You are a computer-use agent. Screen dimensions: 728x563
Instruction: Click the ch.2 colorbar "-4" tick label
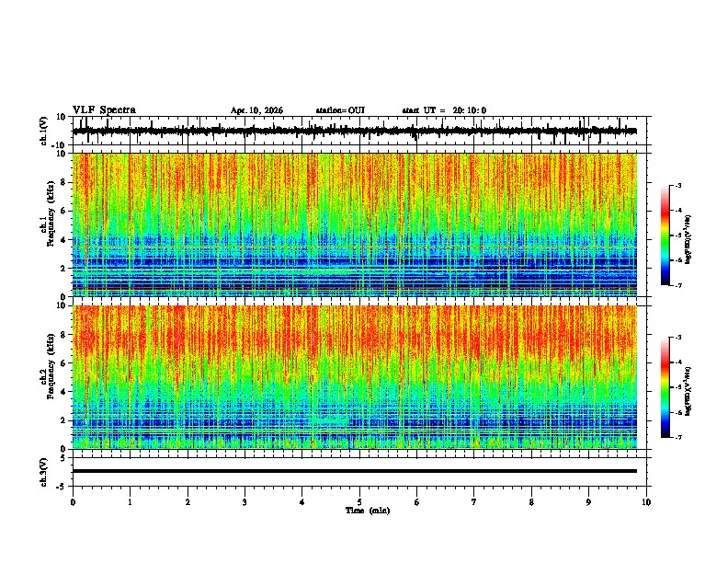point(678,362)
